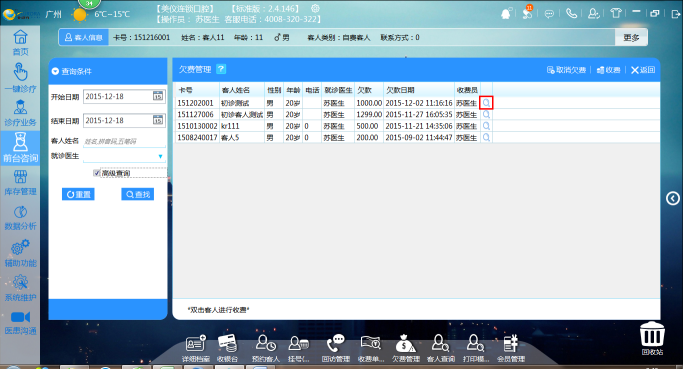Open 数据分析 data analysis module
Viewport: 683px width, 369px height.
(20, 218)
